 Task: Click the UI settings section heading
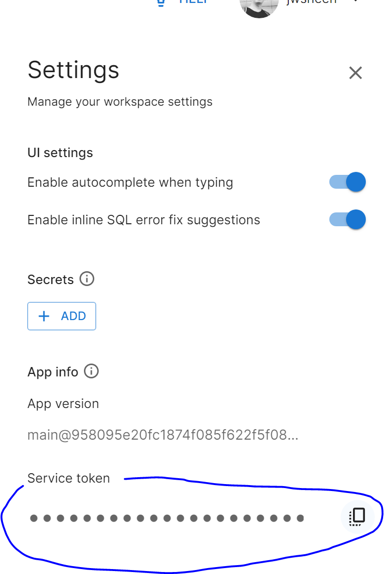pyautogui.click(x=60, y=153)
